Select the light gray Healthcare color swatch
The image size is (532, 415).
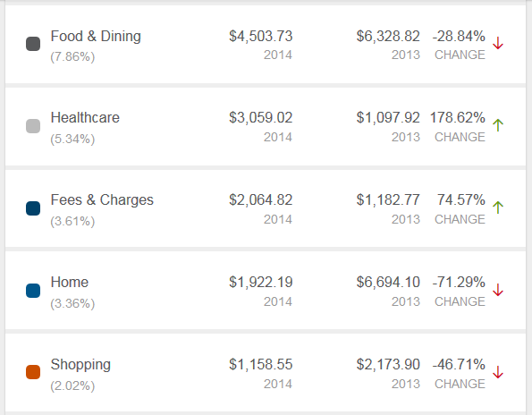[33, 126]
